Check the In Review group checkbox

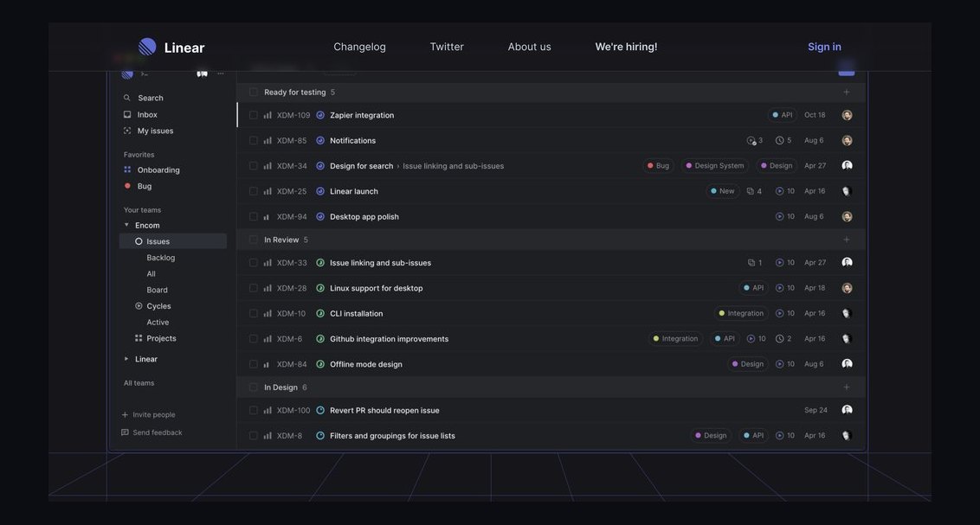253,240
